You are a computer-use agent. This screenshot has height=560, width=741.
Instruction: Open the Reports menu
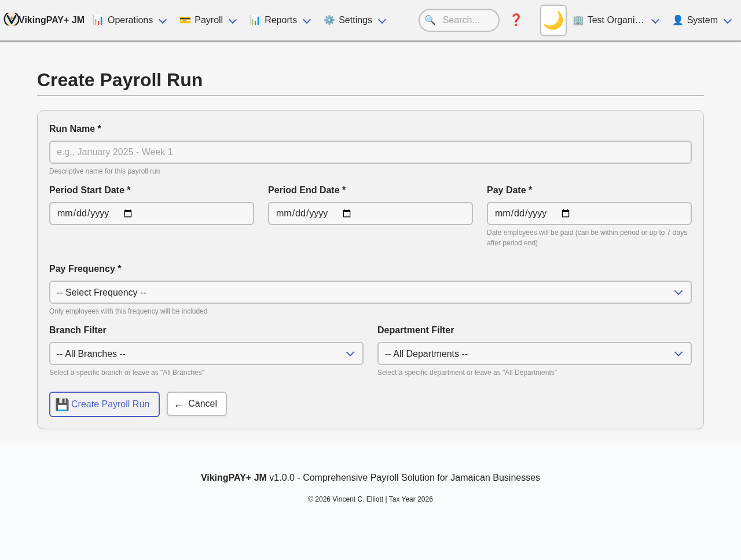point(281,20)
